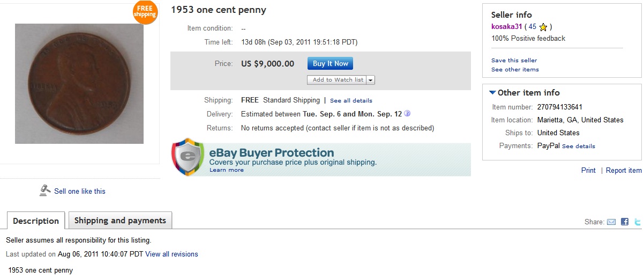Screen dimensions: 644x278
Task: Share listing via Facebook icon
Action: [x=625, y=222]
